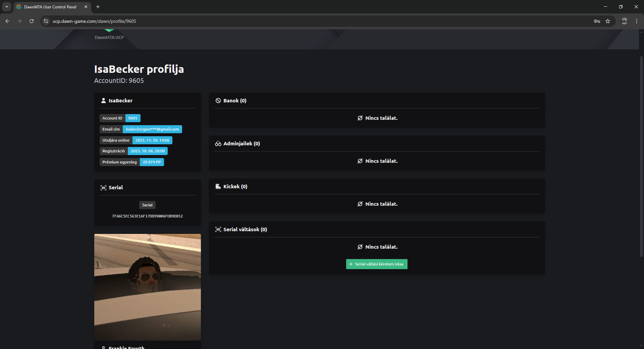Viewport: 644px width, 349px height.
Task: Open the DawnMTA UCP home link
Action: click(x=109, y=37)
